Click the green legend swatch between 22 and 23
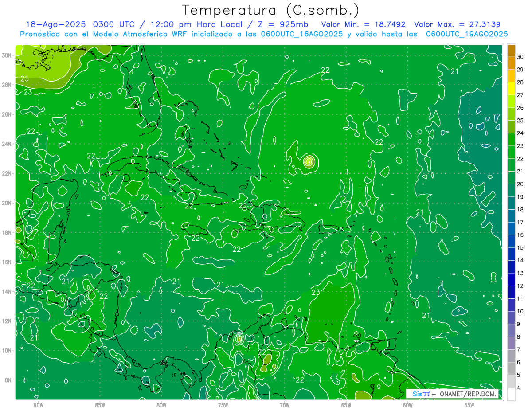 (511, 152)
